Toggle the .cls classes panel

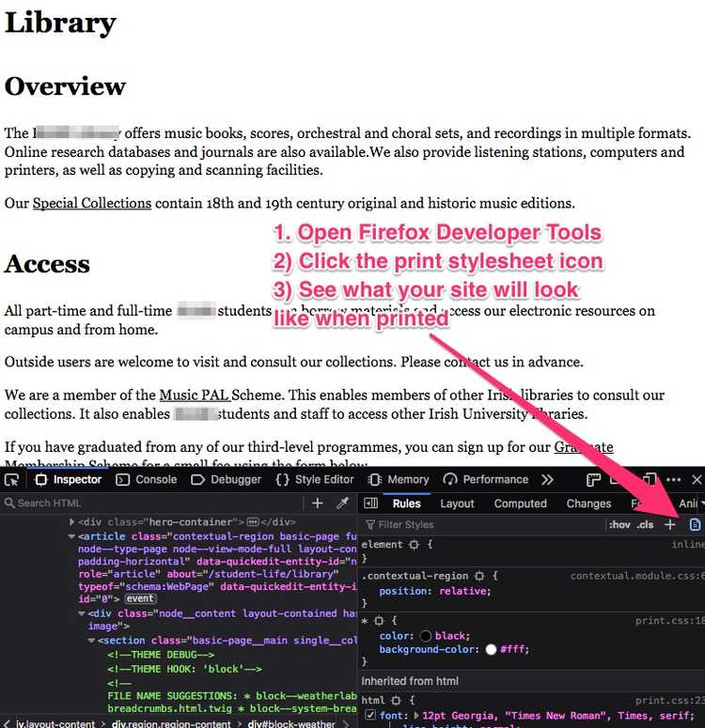tap(645, 524)
